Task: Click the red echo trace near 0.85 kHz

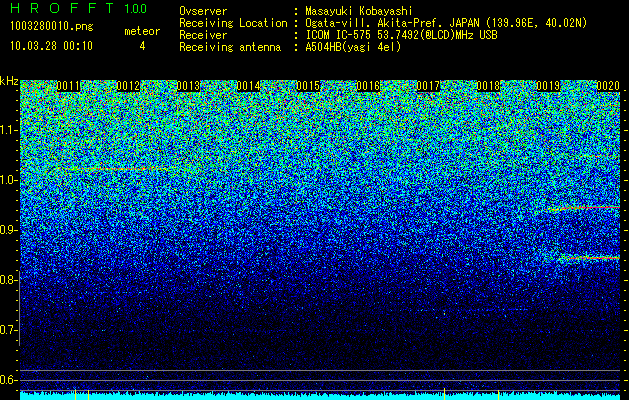Action: click(x=590, y=258)
